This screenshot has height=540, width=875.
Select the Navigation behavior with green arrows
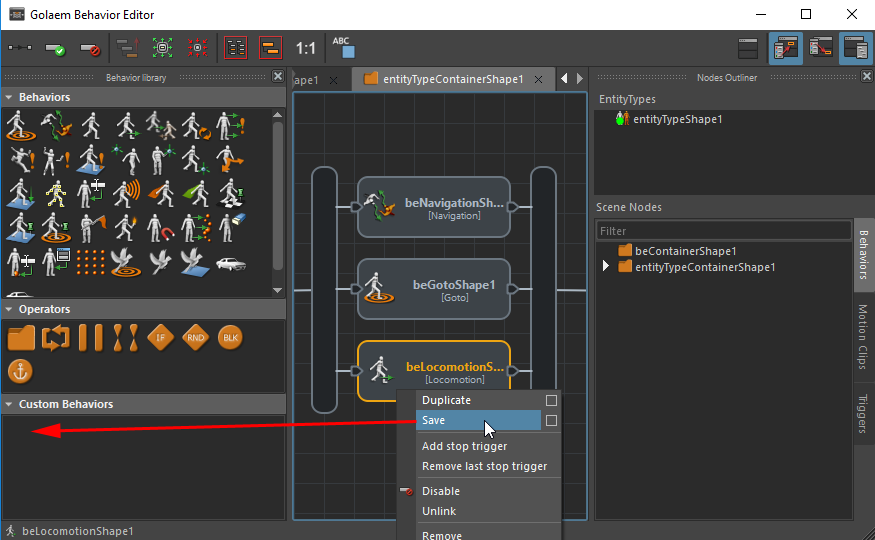56,126
